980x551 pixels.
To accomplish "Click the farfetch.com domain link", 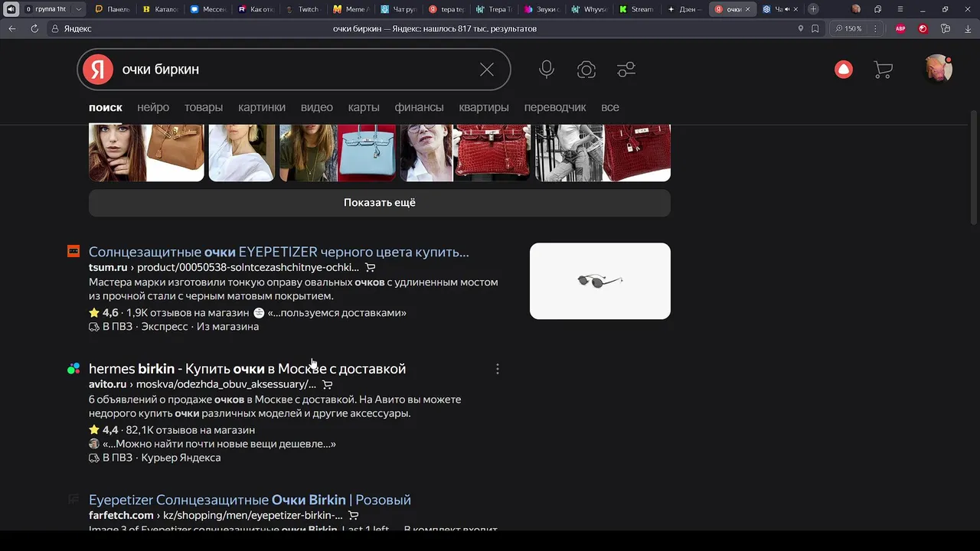I will 121,516.
